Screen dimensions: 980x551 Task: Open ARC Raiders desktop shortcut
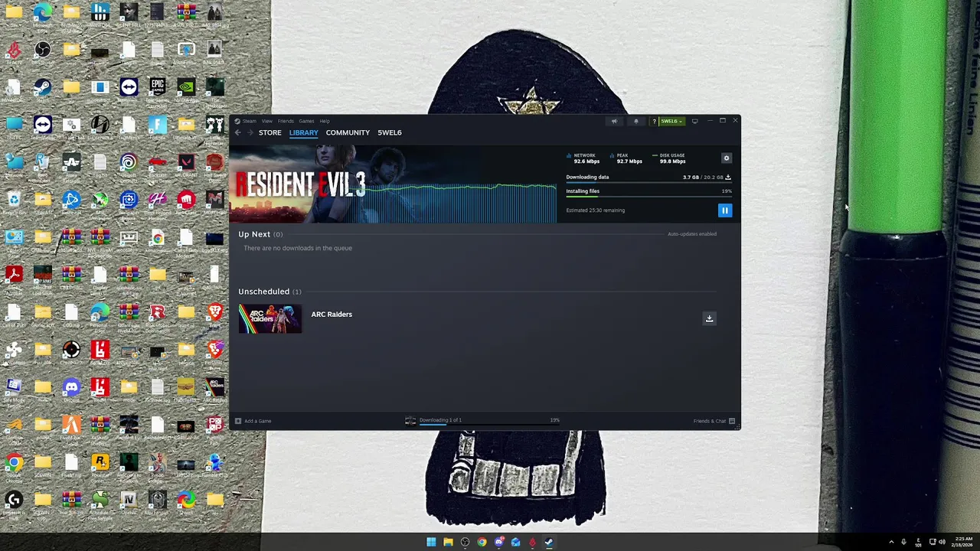[x=214, y=388]
